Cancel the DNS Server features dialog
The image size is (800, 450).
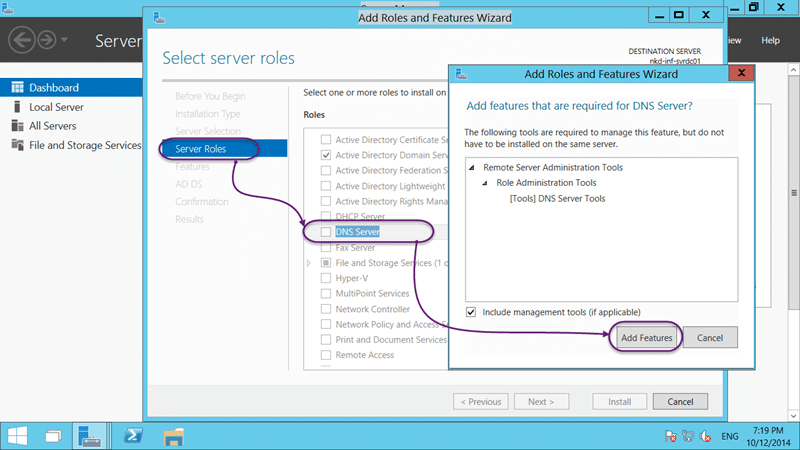click(x=710, y=338)
